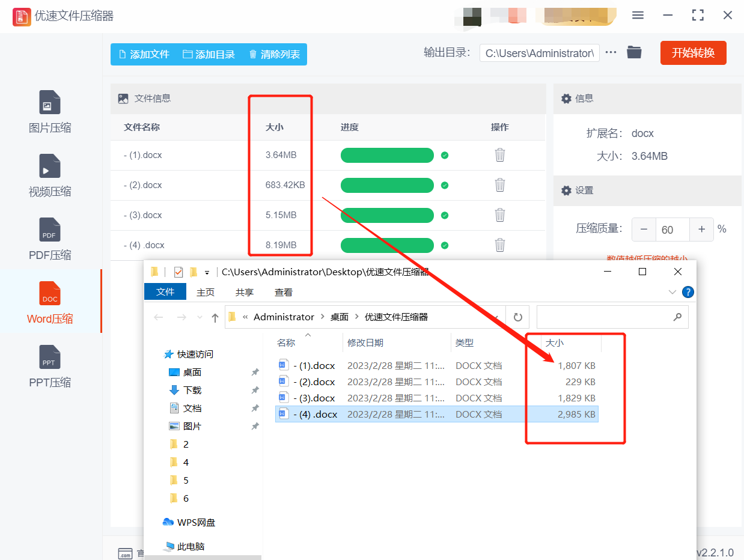Refresh the Explorer folder view
The image size is (744, 560).
click(x=517, y=317)
